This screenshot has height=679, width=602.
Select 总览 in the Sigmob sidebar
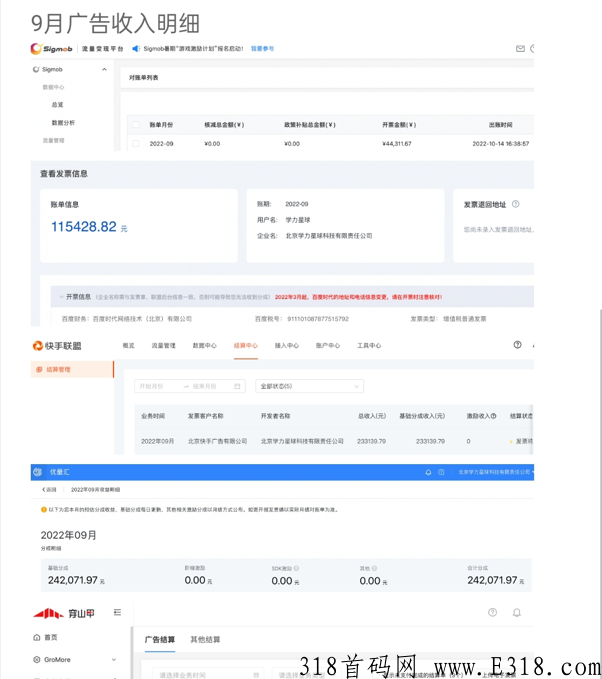[57, 105]
